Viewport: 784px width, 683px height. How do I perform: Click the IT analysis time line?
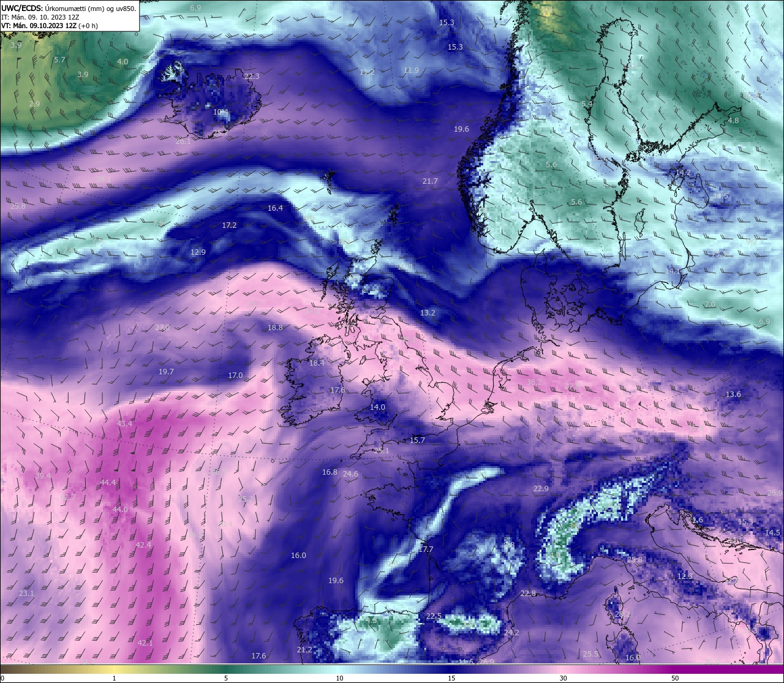[x=40, y=17]
